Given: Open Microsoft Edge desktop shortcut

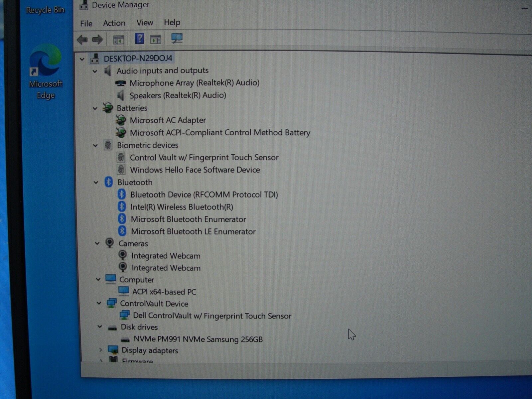Looking at the screenshot, I should tap(46, 72).
